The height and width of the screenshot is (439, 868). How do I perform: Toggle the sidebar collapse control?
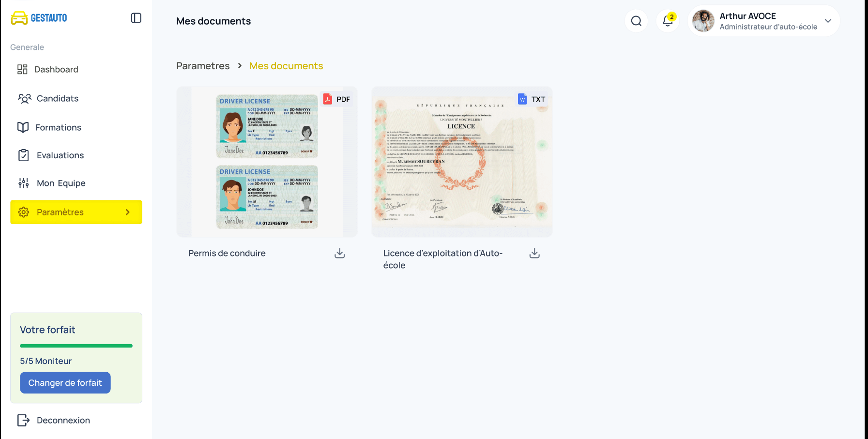tap(137, 17)
